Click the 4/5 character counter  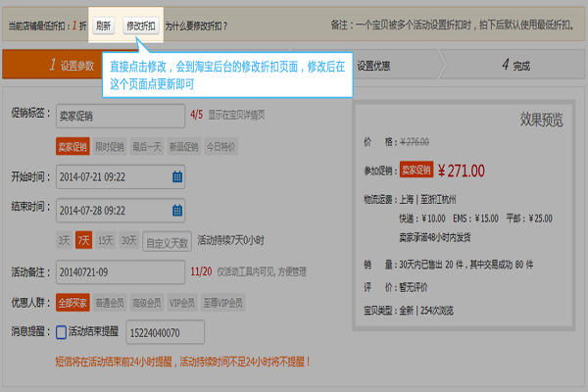coord(197,115)
